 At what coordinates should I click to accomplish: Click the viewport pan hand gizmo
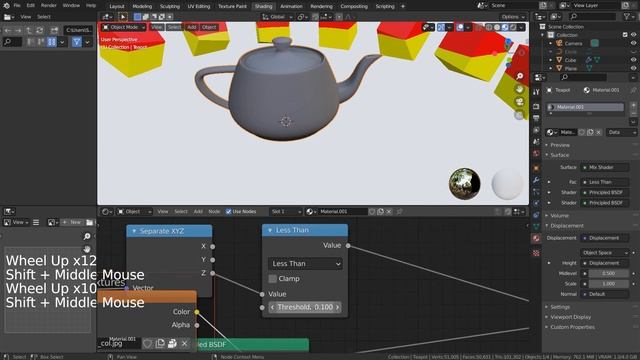519,89
